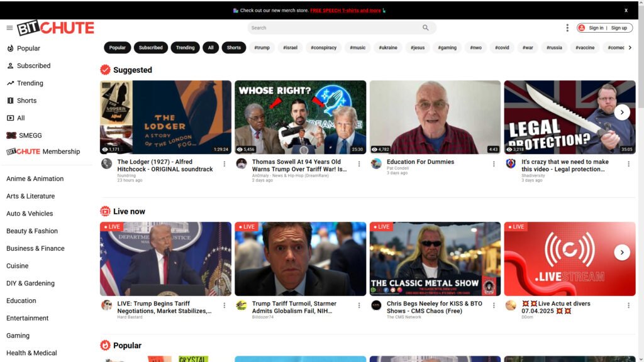Open foundring channel avatar
644x362 pixels.
[x=107, y=164]
